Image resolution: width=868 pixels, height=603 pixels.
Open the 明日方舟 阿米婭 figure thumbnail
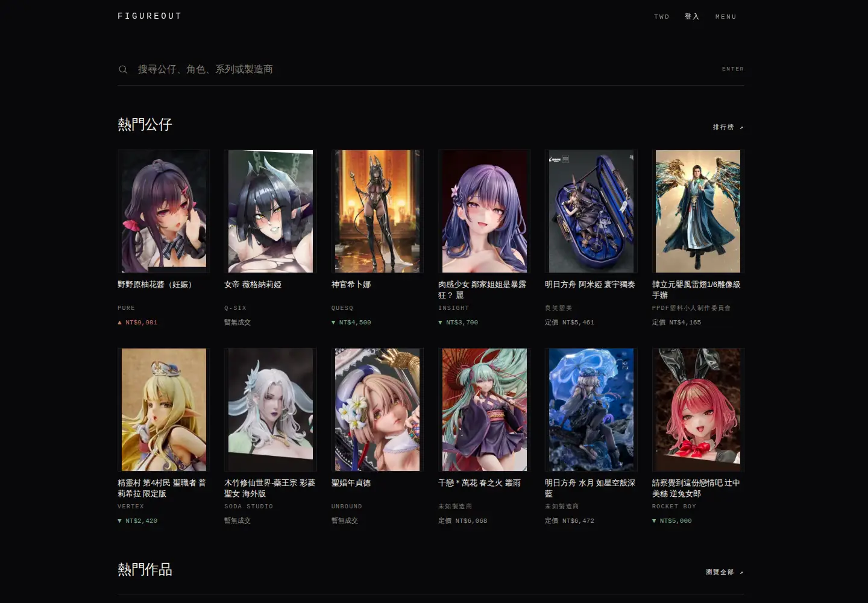tap(591, 211)
